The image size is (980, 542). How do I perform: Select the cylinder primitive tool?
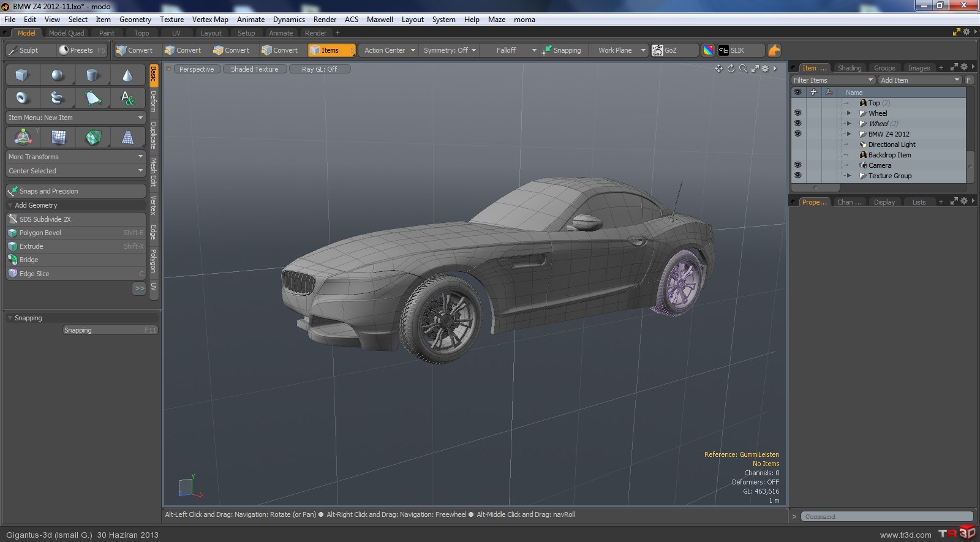92,75
